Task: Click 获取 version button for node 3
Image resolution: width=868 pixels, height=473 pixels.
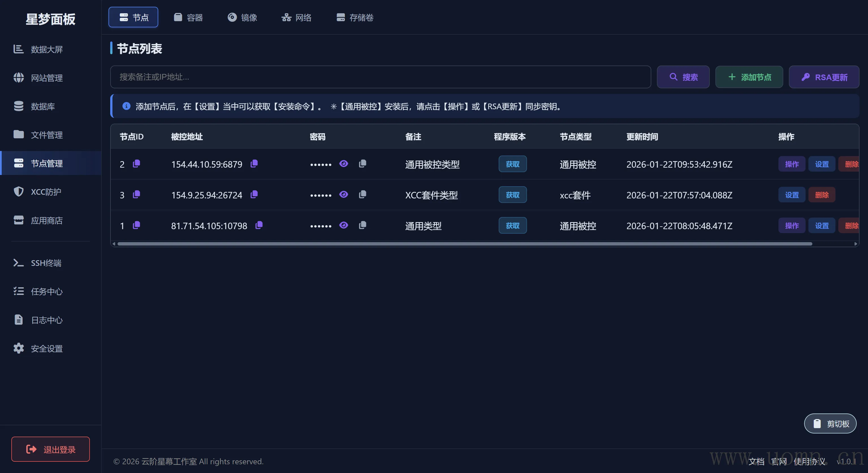Action: click(x=512, y=195)
